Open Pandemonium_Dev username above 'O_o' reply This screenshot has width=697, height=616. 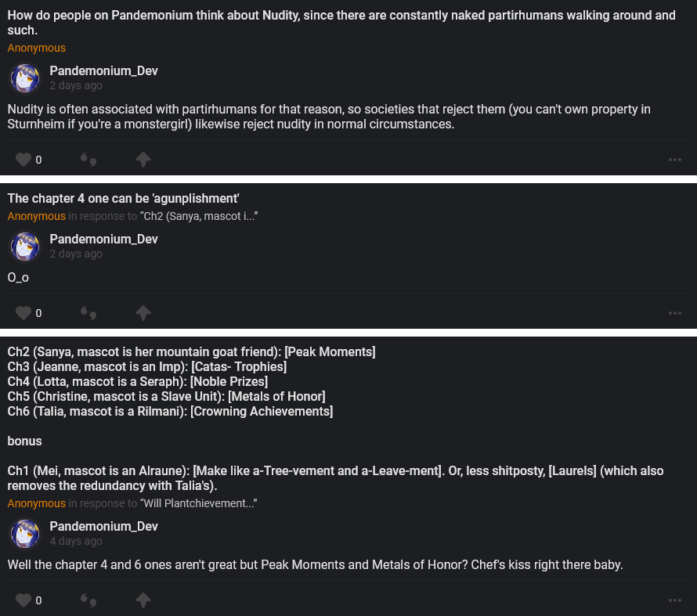(103, 239)
